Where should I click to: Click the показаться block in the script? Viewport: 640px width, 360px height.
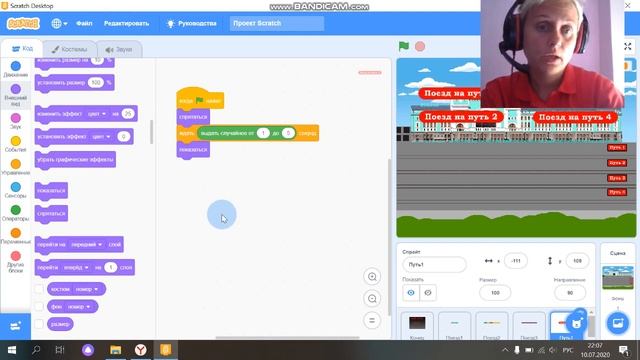(193, 150)
